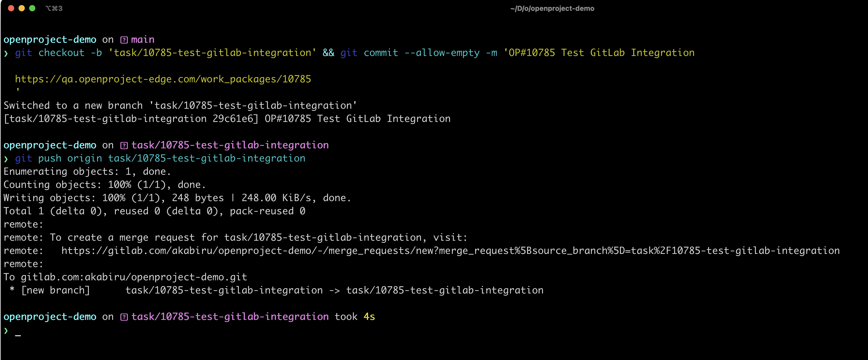Select the task/10785-test-gitlab-integration branch label

230,145
